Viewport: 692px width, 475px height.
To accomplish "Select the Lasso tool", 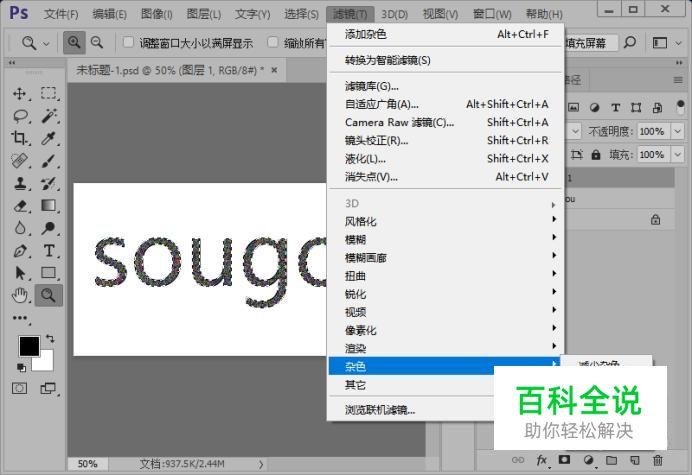I will (x=20, y=116).
